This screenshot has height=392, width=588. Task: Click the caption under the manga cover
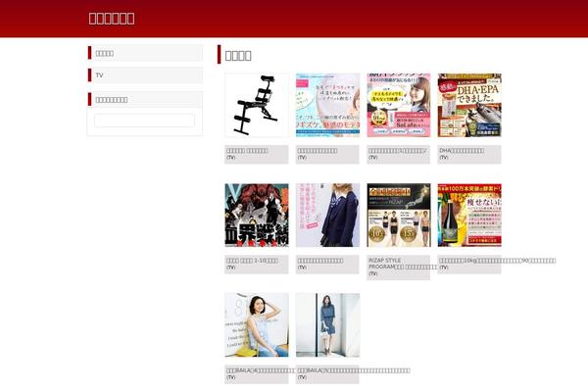[252, 261]
